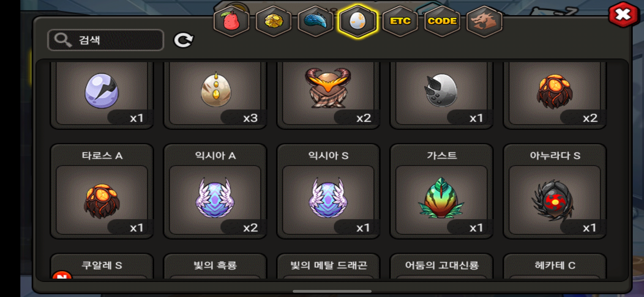
Task: Open the red fruit food tab
Action: tap(231, 21)
